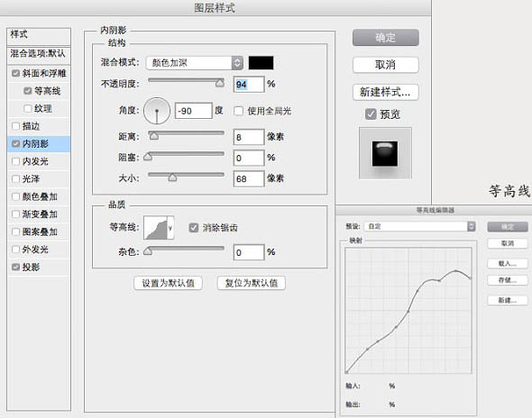
Task: Select 渐变叠加 in the styles list
Action: coord(39,214)
